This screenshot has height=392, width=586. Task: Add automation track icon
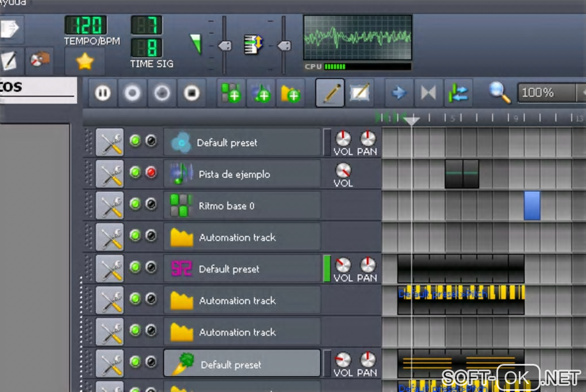[290, 93]
